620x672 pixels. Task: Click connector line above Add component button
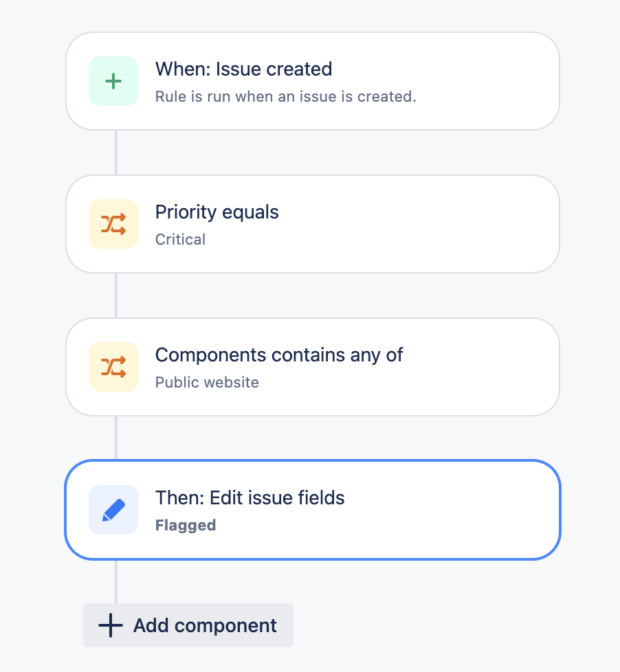tap(116, 581)
